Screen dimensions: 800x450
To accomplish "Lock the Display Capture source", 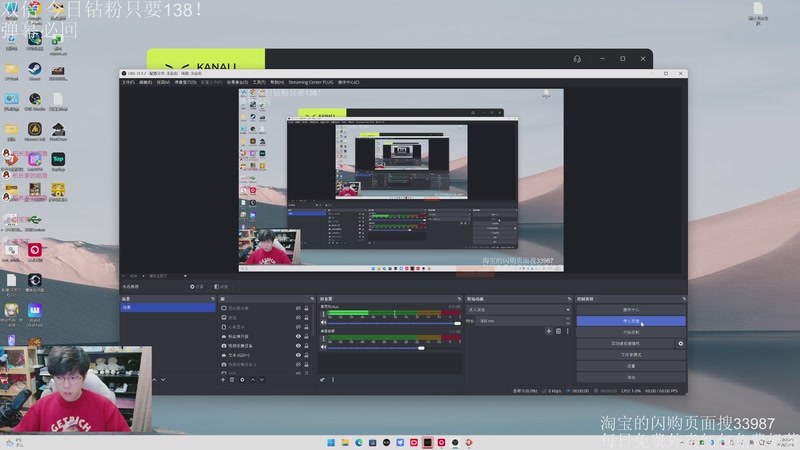I will point(307,308).
